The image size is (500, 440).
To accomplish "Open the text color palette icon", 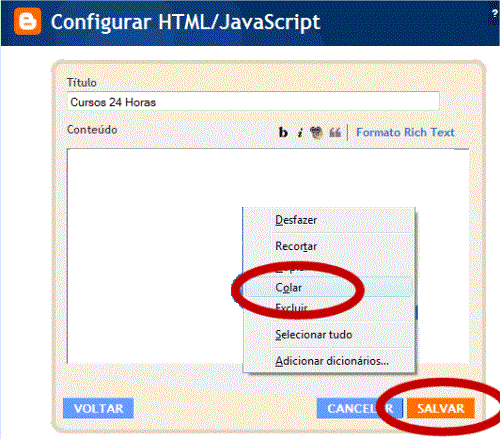I will pyautogui.click(x=316, y=132).
